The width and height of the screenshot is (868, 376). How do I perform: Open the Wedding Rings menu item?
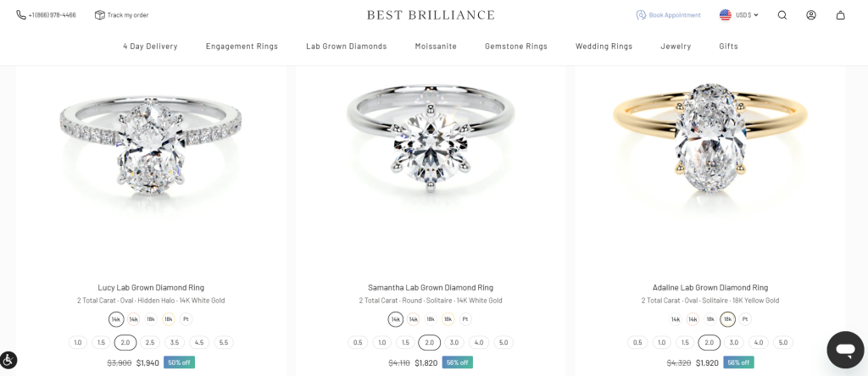pyautogui.click(x=604, y=47)
